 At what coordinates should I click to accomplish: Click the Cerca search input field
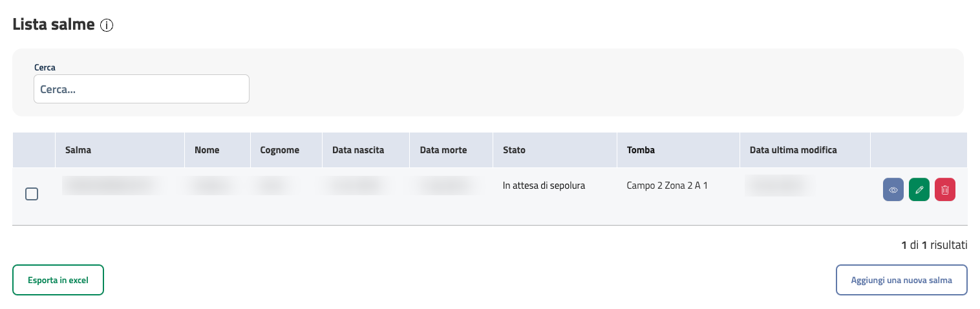point(142,89)
